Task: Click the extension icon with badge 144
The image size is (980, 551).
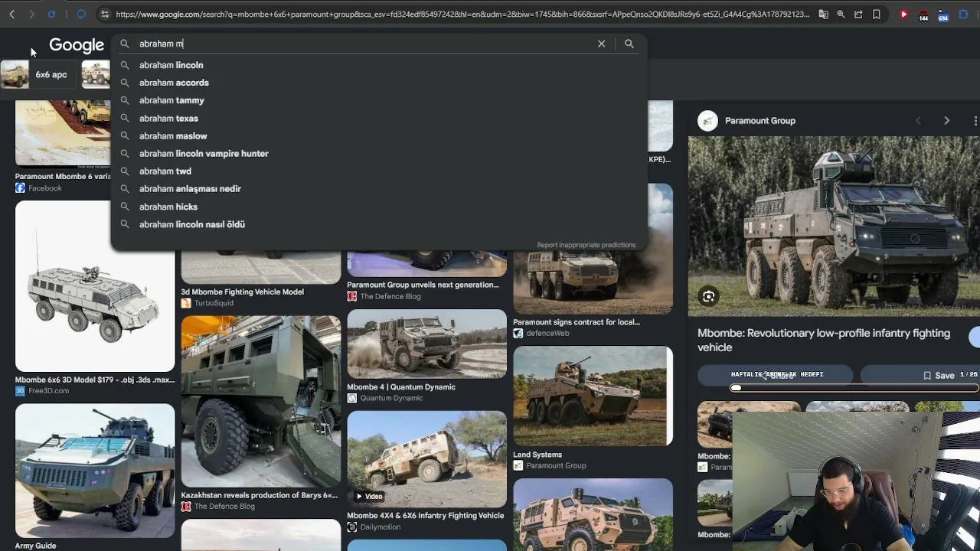Action: (x=923, y=15)
